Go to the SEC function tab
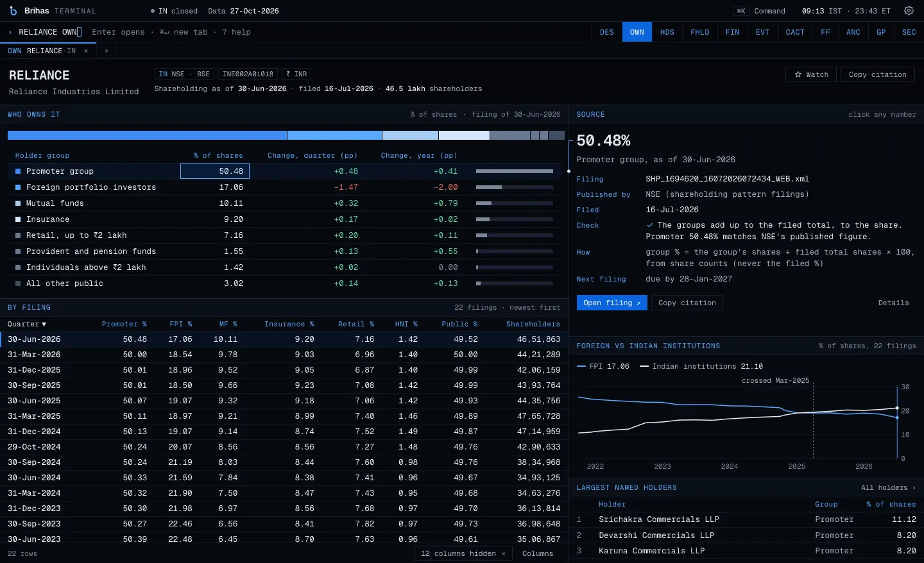This screenshot has height=563, width=924. point(909,32)
